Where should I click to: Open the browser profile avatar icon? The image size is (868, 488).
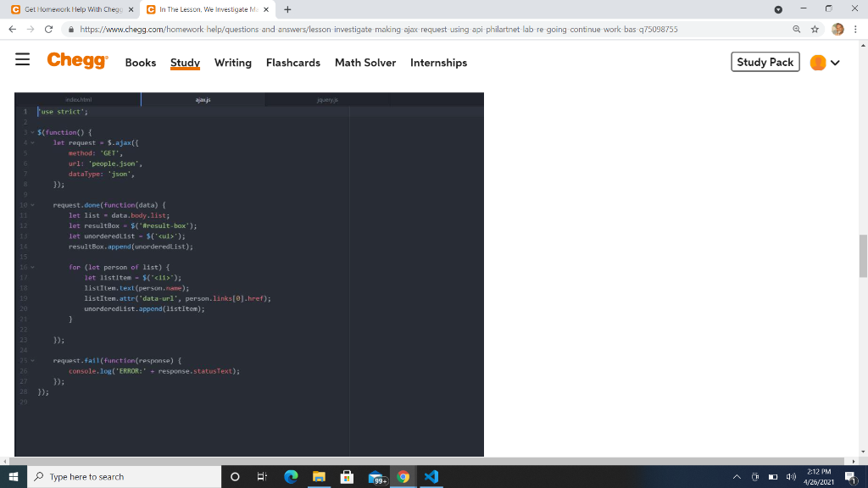tap(837, 28)
